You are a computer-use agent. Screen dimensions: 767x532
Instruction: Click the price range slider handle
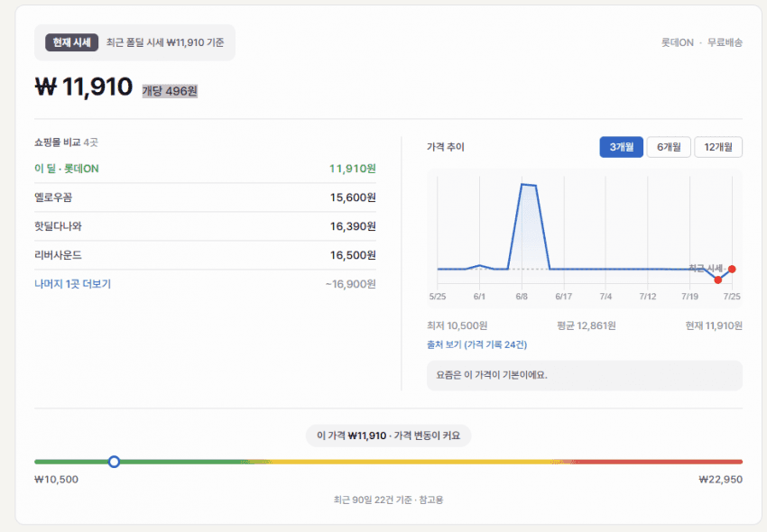[114, 462]
